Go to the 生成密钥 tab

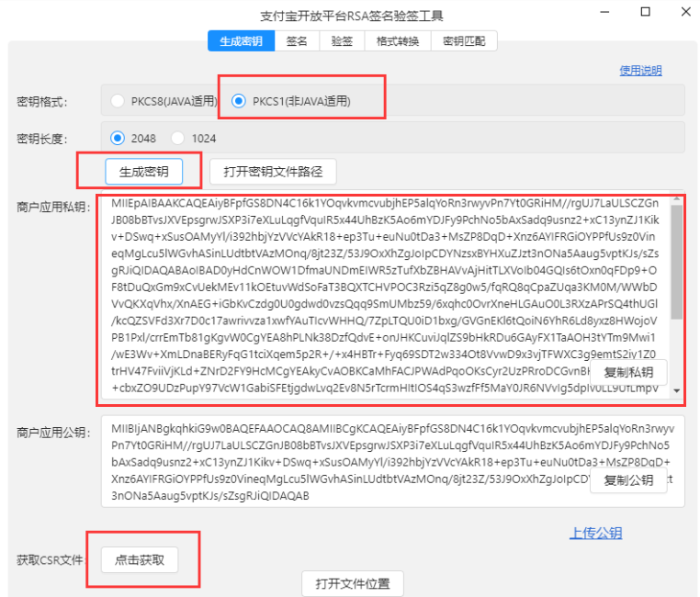[x=242, y=40]
